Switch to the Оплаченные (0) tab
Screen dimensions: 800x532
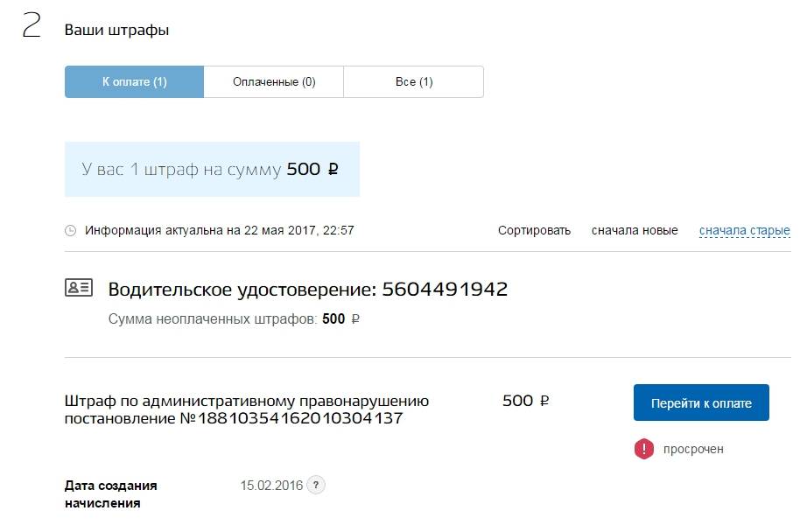coord(274,82)
